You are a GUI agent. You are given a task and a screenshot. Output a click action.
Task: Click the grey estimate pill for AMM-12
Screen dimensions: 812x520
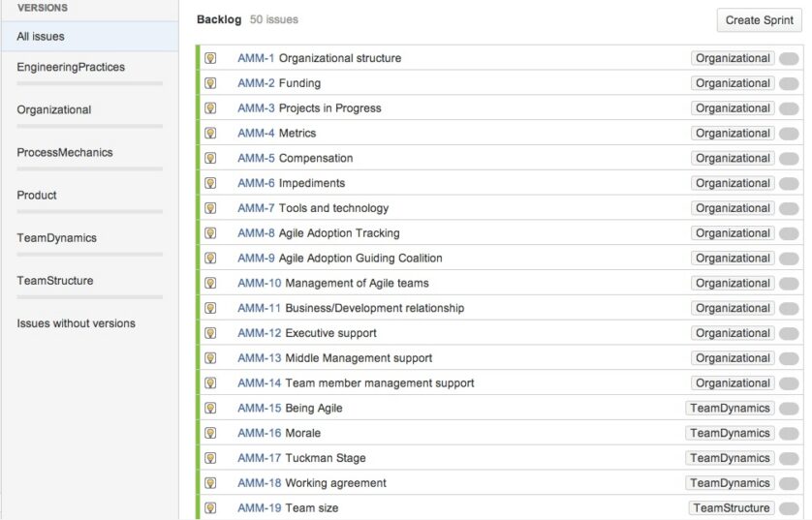(x=789, y=334)
